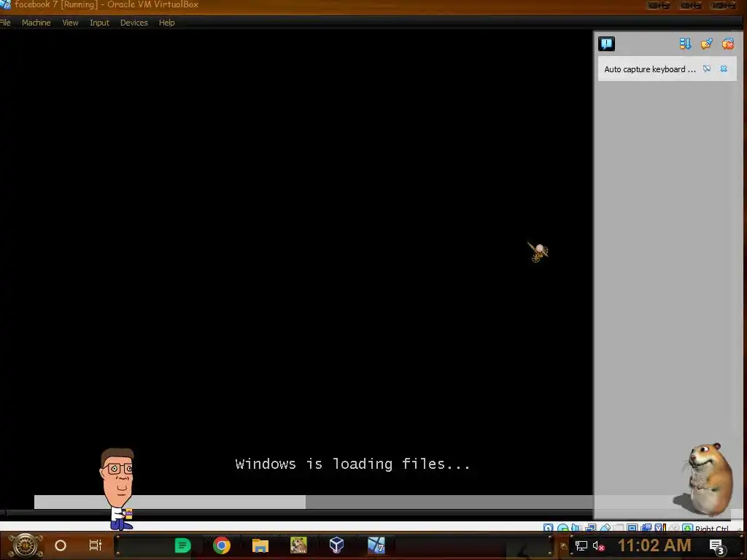Click the optical disk status icon
The width and height of the screenshot is (747, 560).
point(562,528)
